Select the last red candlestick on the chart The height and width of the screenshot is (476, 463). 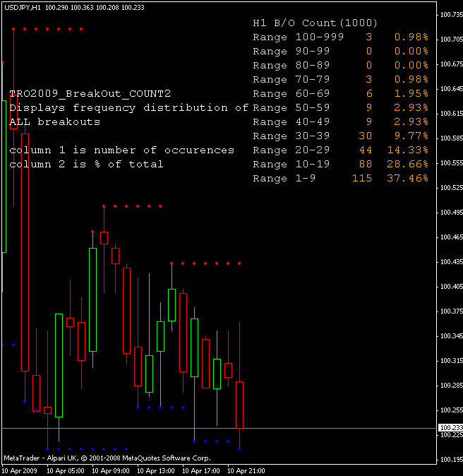(239, 405)
